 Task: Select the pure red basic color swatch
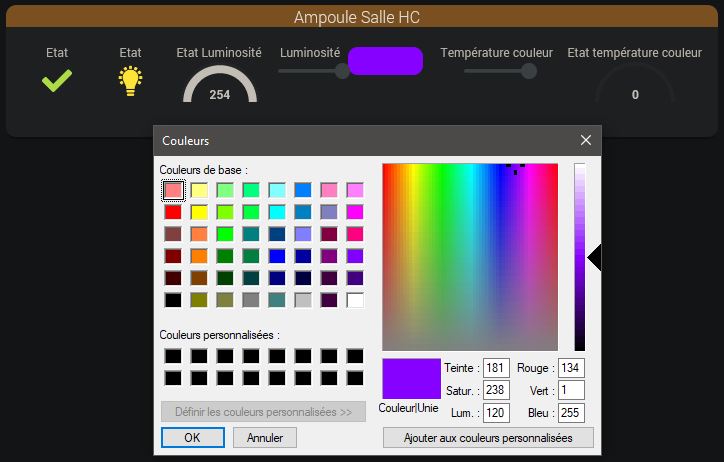(x=173, y=212)
